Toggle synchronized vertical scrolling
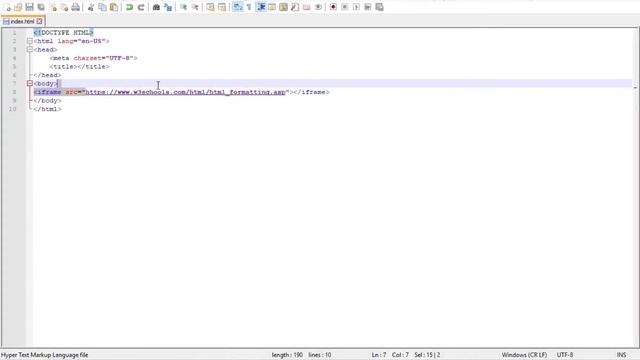 210,7
